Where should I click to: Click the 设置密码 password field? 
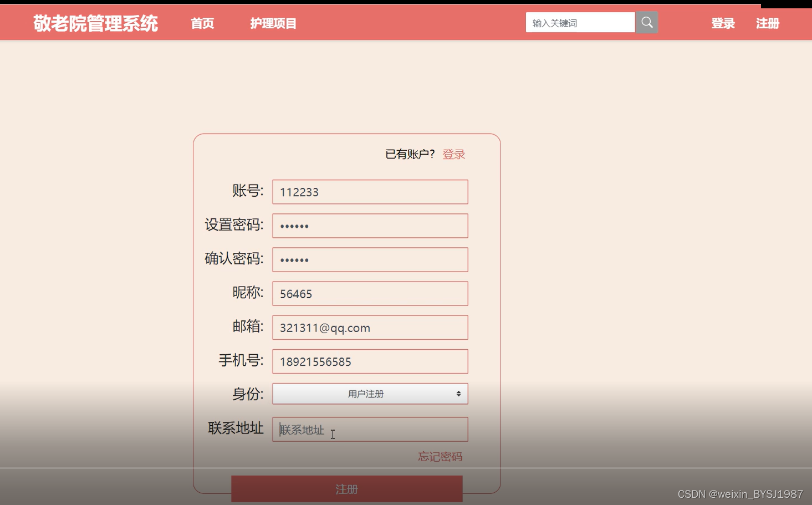(370, 226)
